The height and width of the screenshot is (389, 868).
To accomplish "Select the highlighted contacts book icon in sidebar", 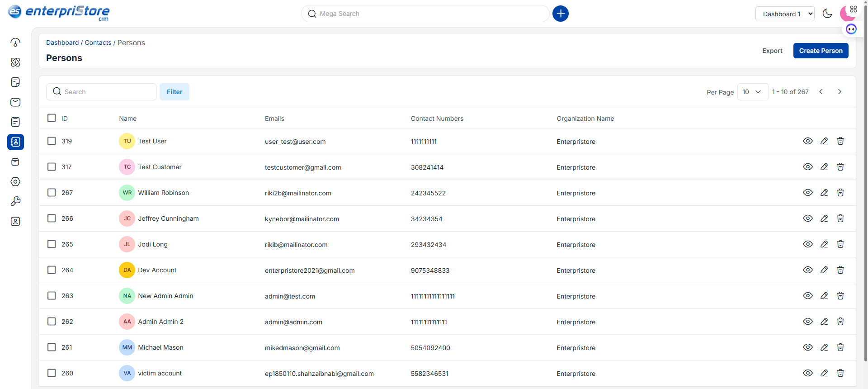I will click(x=15, y=142).
